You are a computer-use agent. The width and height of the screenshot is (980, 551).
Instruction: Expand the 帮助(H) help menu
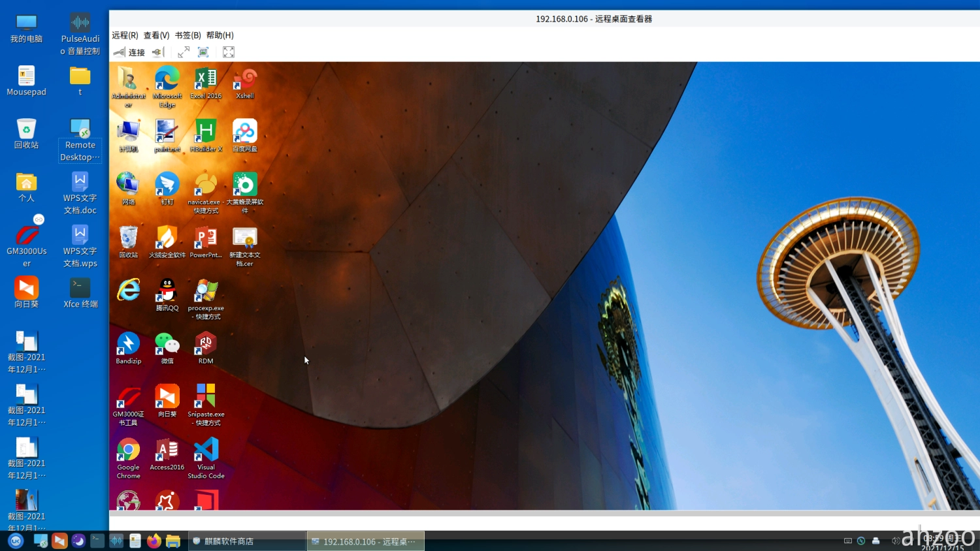[x=220, y=35]
